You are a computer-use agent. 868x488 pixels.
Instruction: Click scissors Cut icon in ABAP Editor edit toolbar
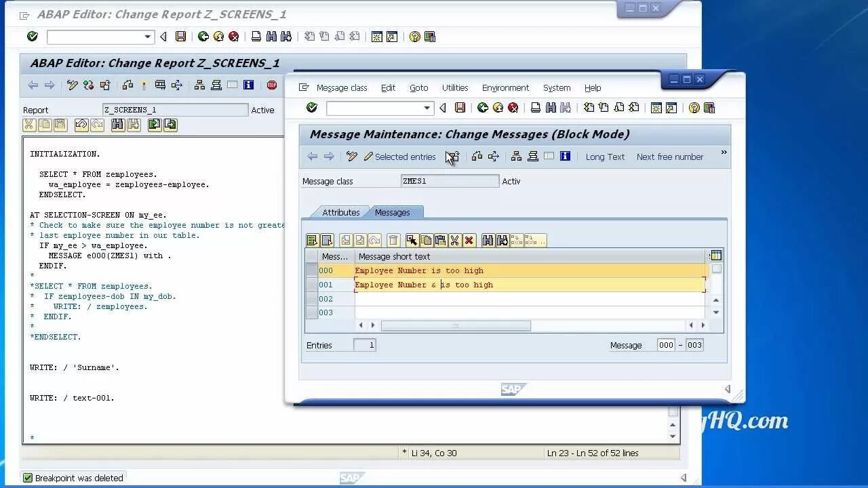click(29, 125)
